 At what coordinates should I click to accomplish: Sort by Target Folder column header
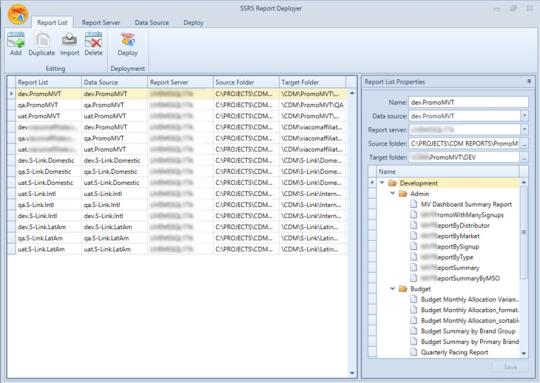tap(312, 82)
